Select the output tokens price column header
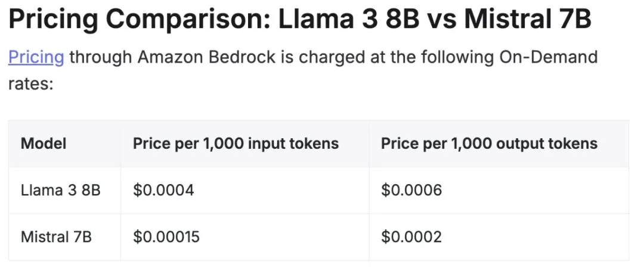 tap(489, 144)
